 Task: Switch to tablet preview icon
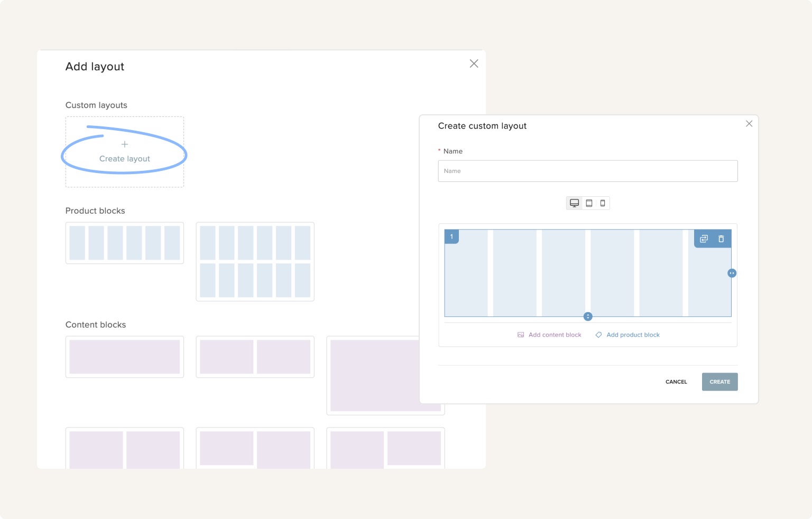click(x=589, y=203)
